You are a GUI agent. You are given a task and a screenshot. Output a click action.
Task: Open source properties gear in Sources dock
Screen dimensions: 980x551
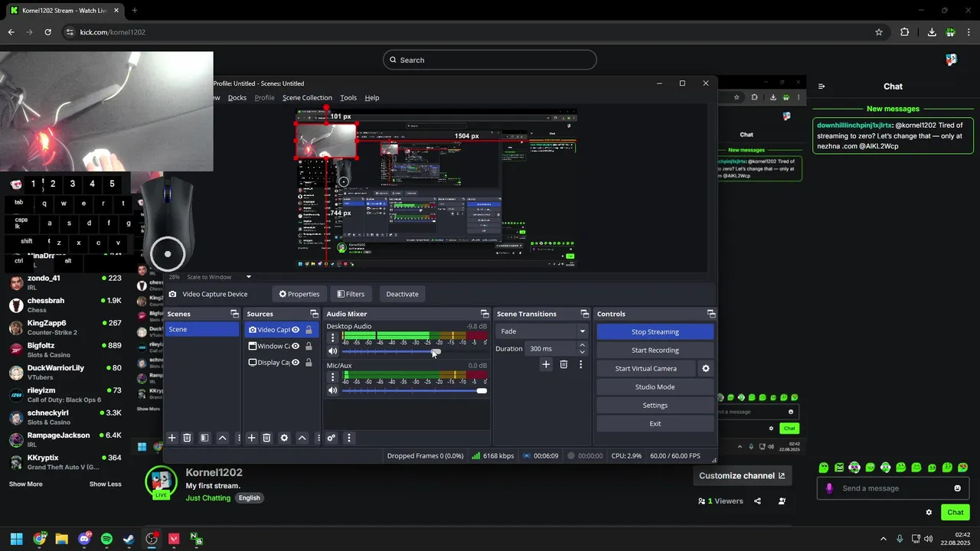click(x=284, y=438)
